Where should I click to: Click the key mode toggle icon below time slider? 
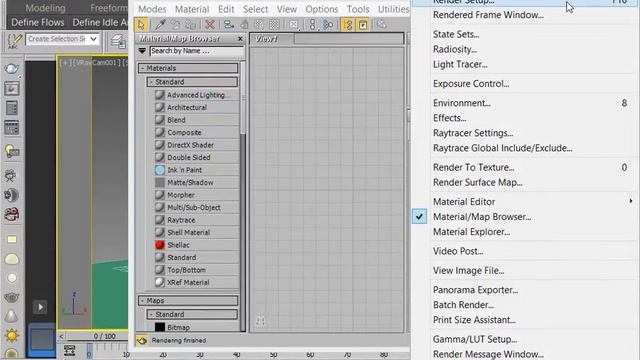pos(69,350)
